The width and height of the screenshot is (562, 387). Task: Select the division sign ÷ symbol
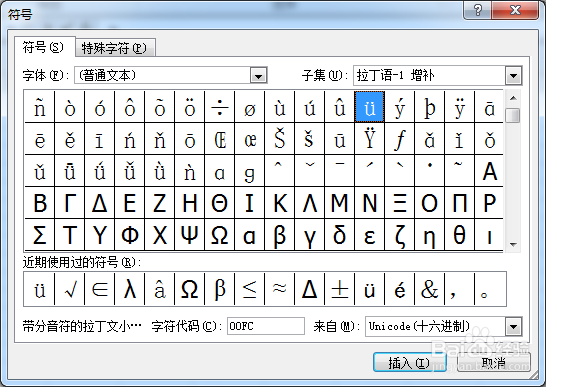(x=220, y=107)
